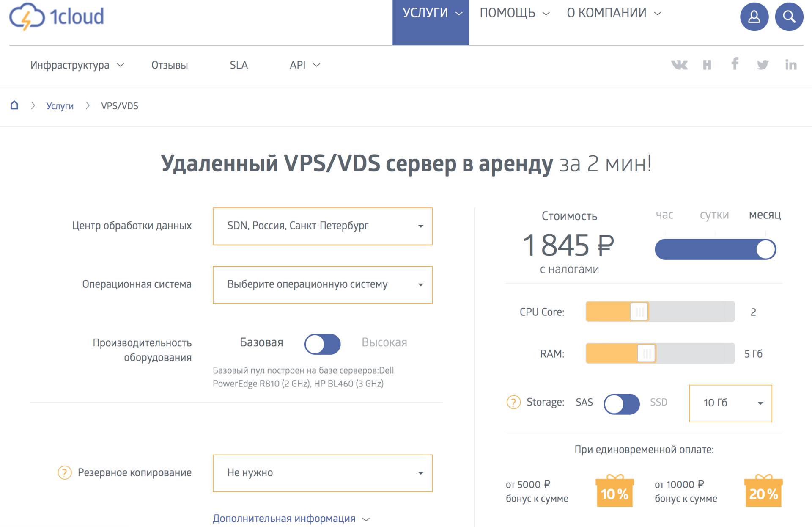
Task: Choose Высокая performance label
Action: pyautogui.click(x=384, y=342)
